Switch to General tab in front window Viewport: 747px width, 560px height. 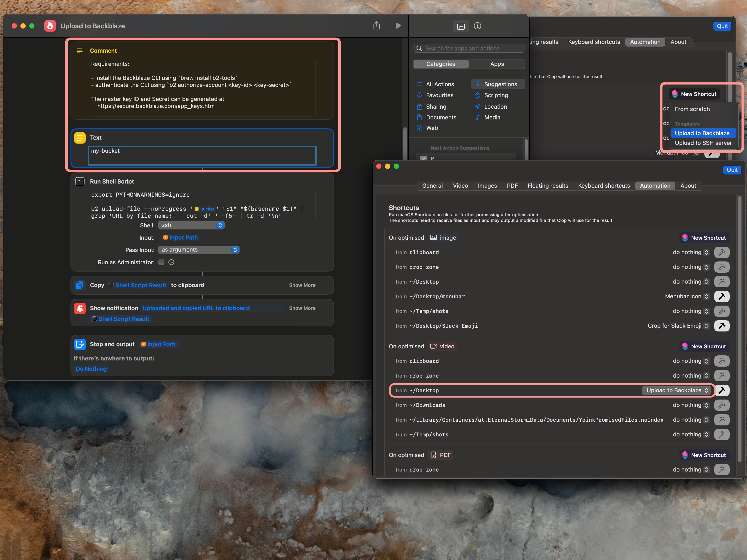pyautogui.click(x=432, y=186)
